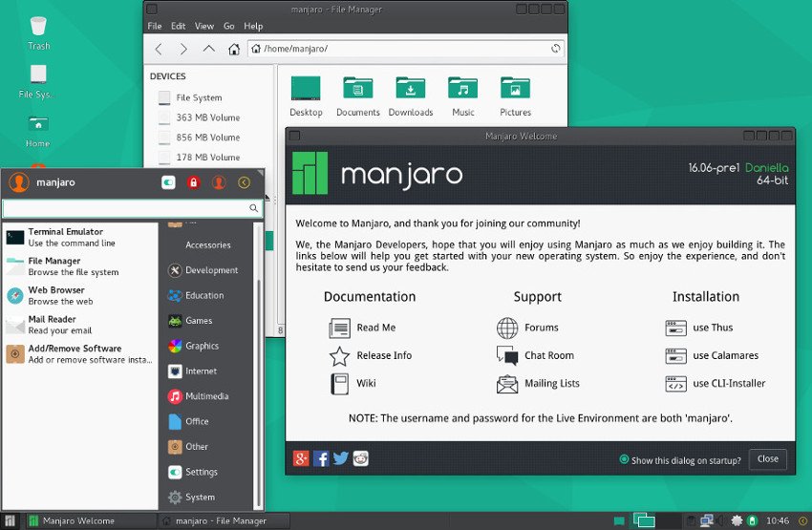812x530 pixels.
Task: Open the Release Info link
Action: point(383,355)
